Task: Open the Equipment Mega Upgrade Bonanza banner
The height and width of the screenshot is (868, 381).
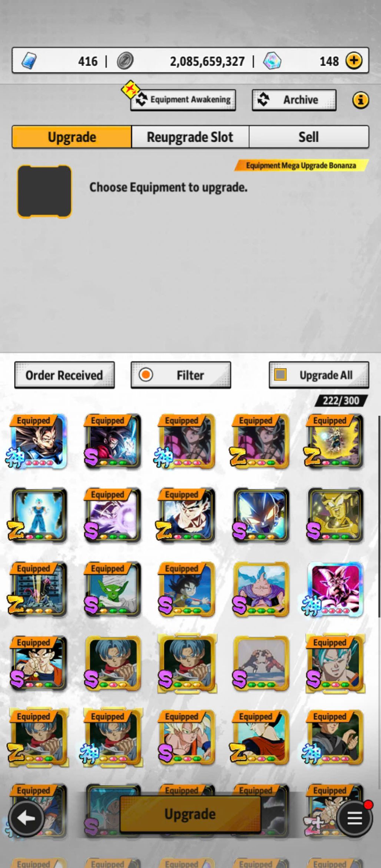Action: point(301,165)
